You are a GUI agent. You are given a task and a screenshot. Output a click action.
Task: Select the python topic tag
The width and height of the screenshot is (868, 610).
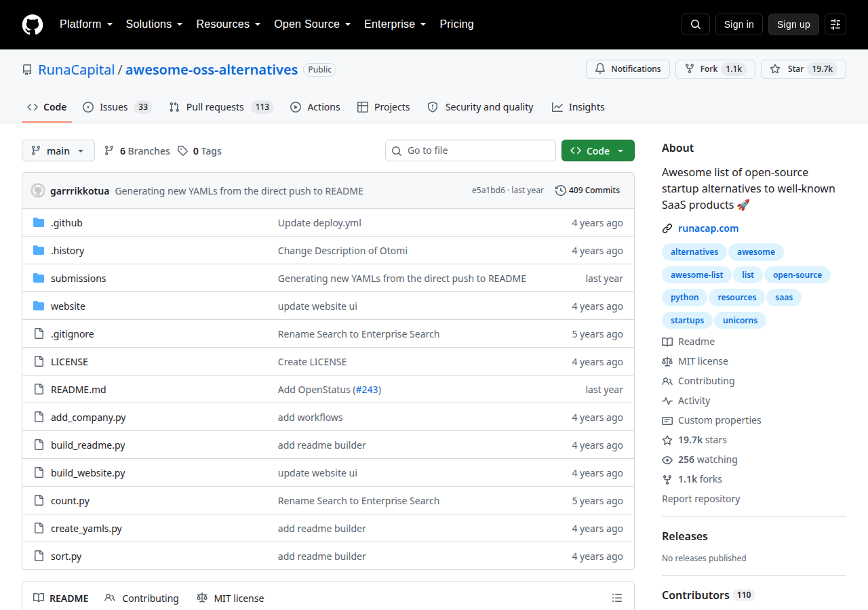[x=685, y=298]
